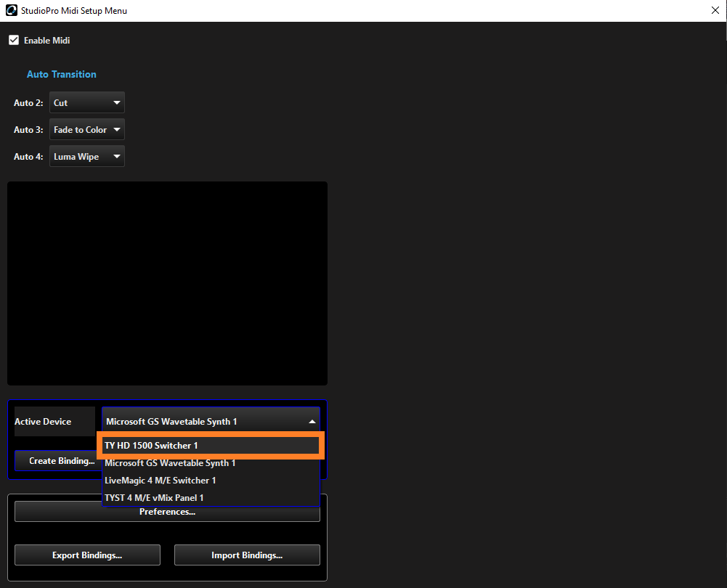Image resolution: width=727 pixels, height=588 pixels.
Task: Click the Auto 4 label
Action: point(28,157)
